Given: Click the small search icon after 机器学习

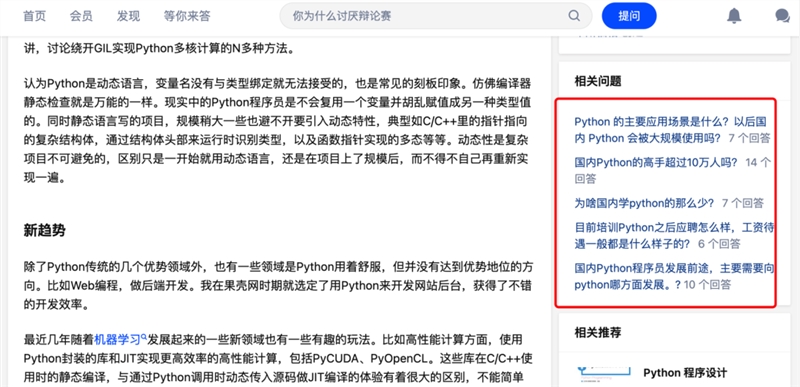Looking at the screenshot, I should [x=144, y=337].
